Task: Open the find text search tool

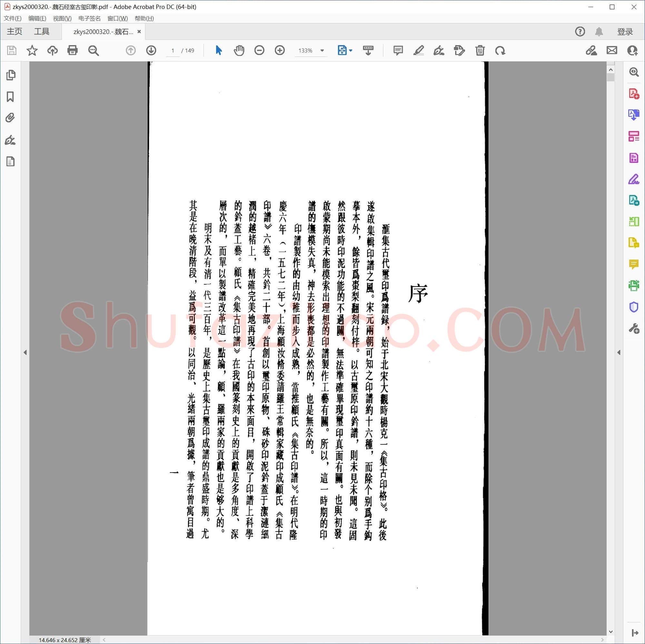Action: 94,50
